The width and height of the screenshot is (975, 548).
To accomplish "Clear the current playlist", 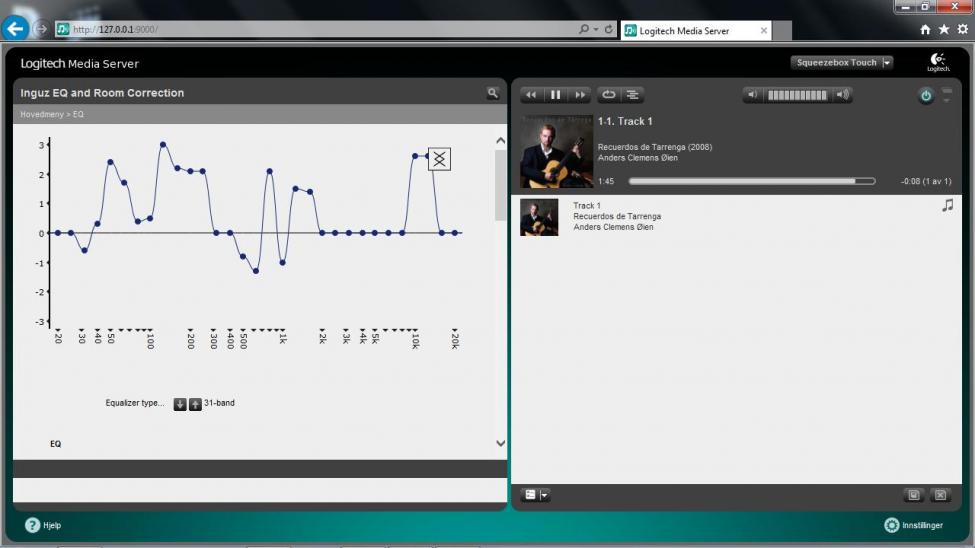I will click(x=940, y=495).
